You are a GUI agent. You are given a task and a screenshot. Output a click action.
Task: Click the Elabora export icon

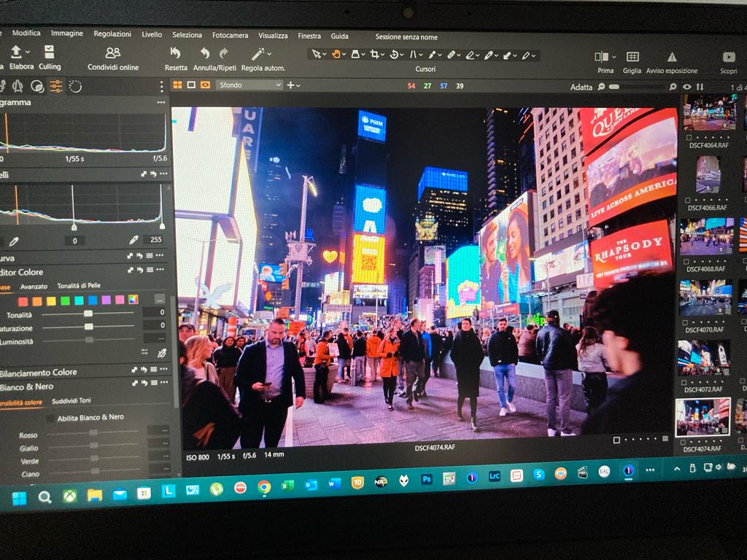(x=16, y=52)
